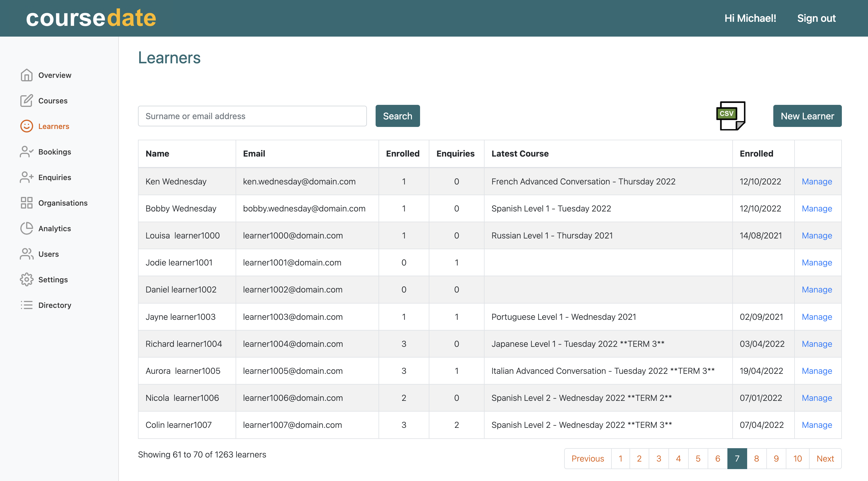Click the CSV export icon
This screenshot has height=481, width=868.
click(731, 116)
